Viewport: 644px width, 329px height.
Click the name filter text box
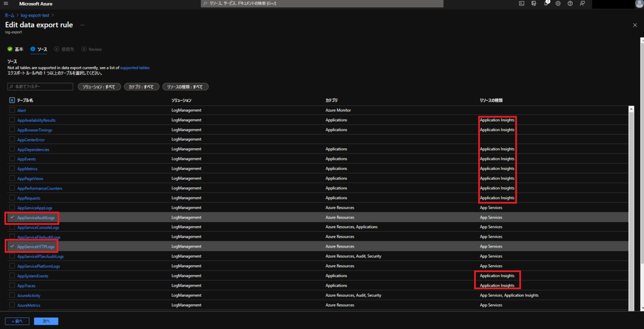tap(40, 86)
